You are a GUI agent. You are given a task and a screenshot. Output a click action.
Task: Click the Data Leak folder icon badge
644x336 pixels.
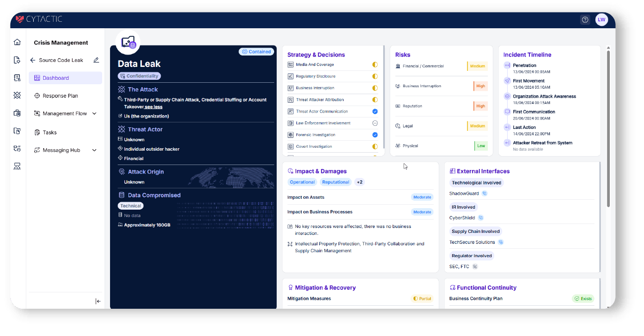(x=128, y=43)
